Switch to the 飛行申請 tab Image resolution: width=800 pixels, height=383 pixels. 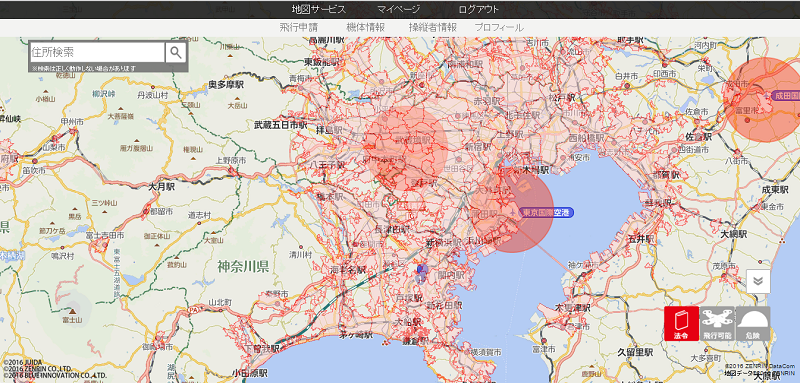(x=298, y=28)
